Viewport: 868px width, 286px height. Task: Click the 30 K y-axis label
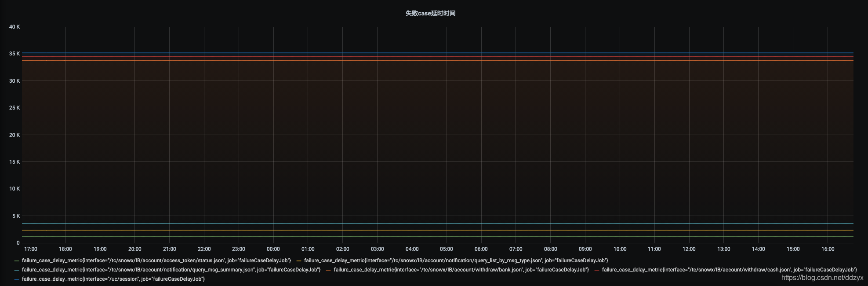tap(15, 81)
